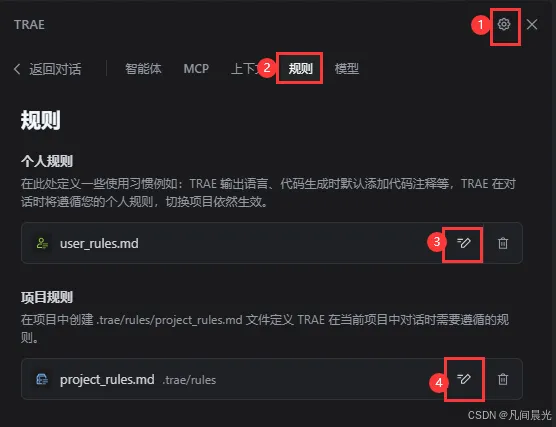556x427 pixels.
Task: Click the 个人规则 section heading
Action: pos(47,161)
